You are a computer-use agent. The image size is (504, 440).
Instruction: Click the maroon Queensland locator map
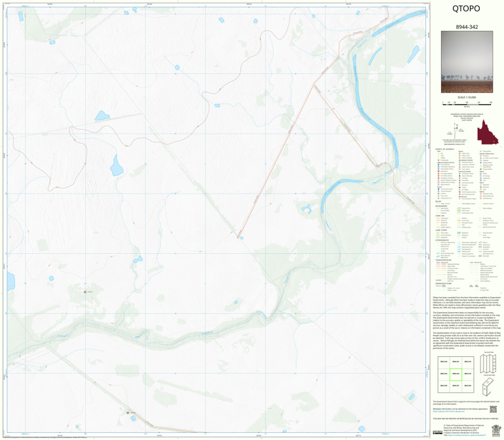pyautogui.click(x=488, y=132)
